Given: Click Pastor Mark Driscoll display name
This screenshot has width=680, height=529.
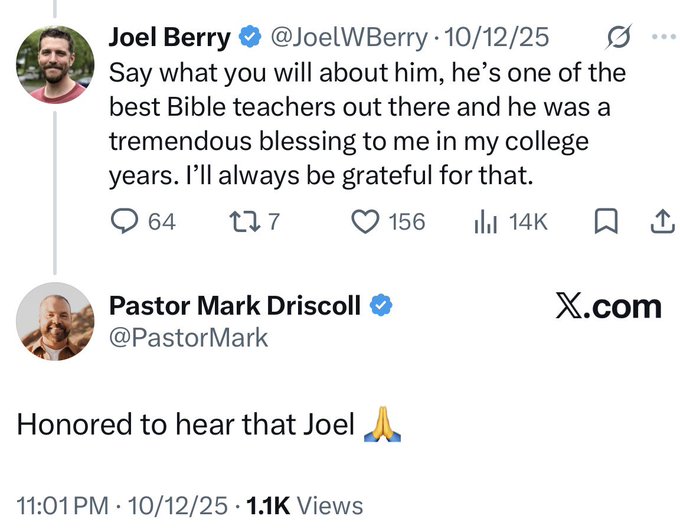Looking at the screenshot, I should pos(235,305).
